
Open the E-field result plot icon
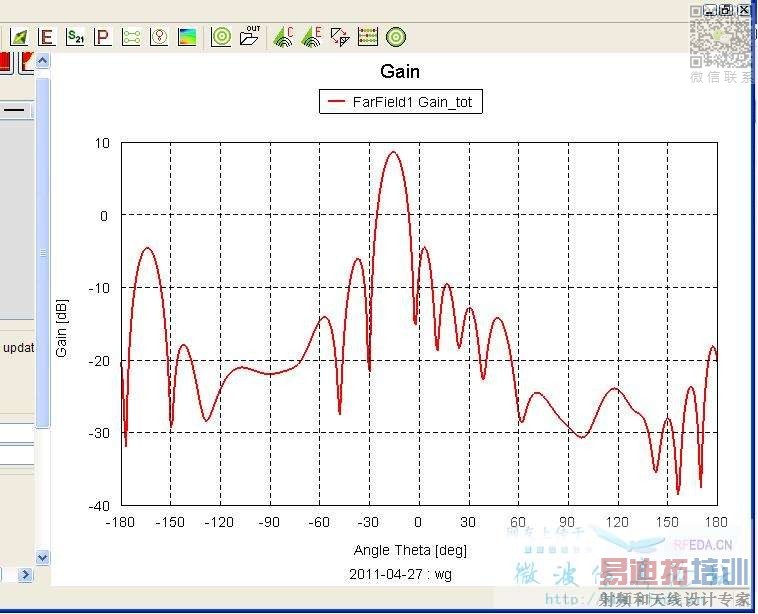(46, 37)
